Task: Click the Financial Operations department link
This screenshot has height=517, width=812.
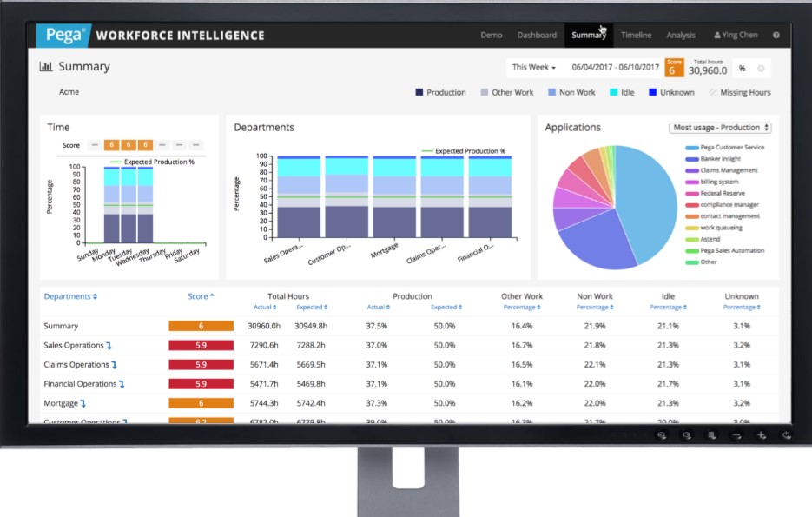Action: [80, 384]
